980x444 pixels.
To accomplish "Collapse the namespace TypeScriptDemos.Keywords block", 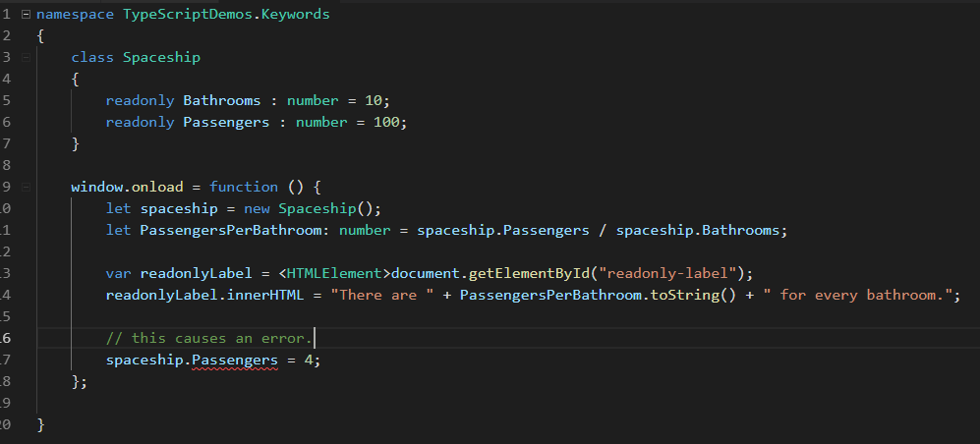I will [x=26, y=15].
